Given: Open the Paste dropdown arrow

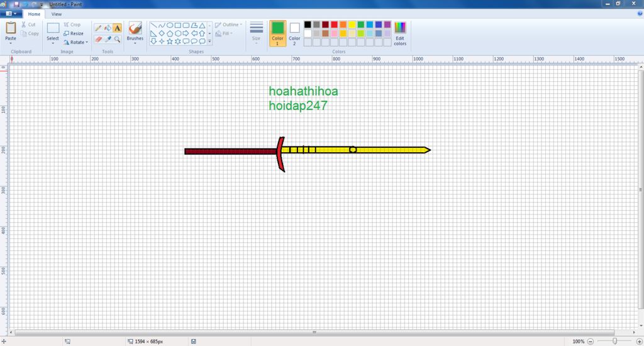Looking at the screenshot, I should click(11, 43).
